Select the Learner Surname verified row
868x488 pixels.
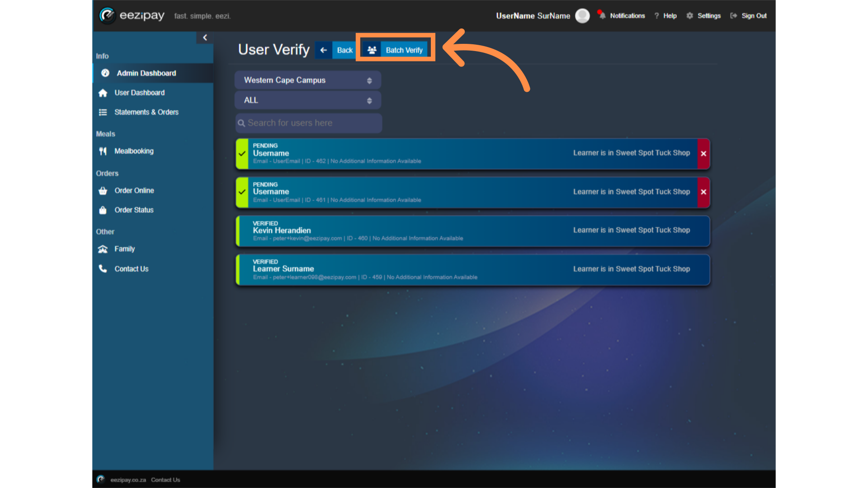[473, 270]
